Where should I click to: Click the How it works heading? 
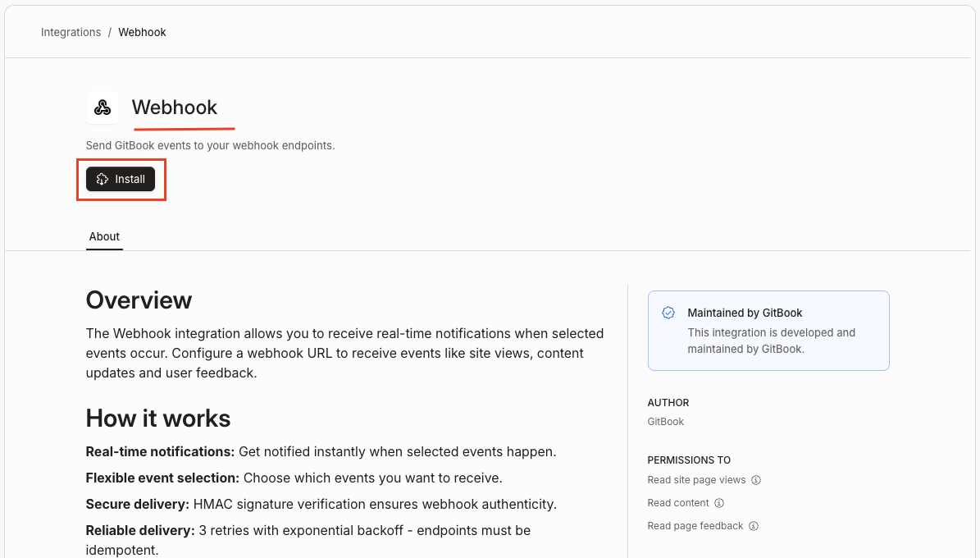click(158, 418)
